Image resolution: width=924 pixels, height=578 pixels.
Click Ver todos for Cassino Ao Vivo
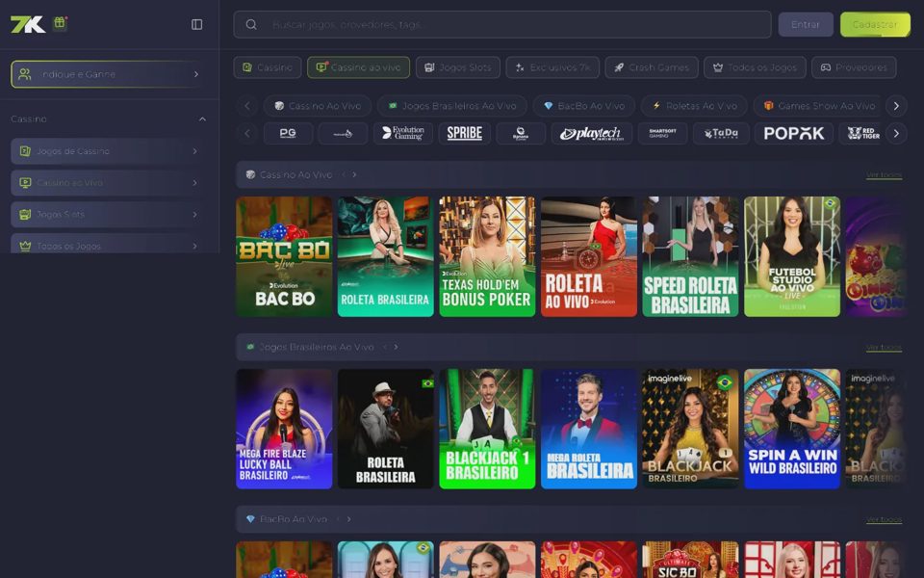884,175
